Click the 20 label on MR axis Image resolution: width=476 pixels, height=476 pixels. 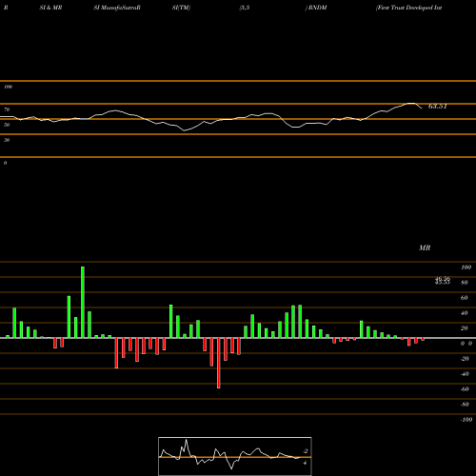(465, 328)
